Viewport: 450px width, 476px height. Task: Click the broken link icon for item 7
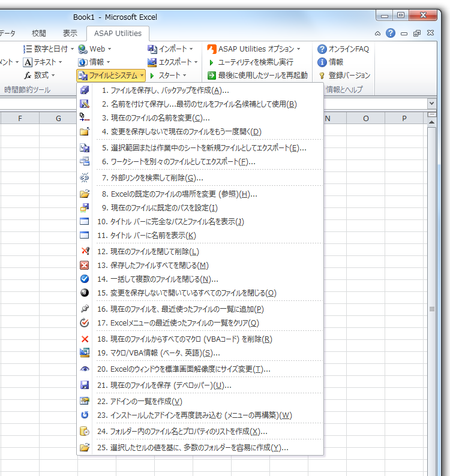pos(85,177)
